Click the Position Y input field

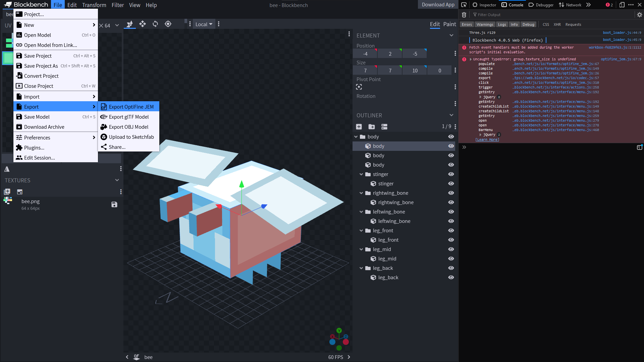pyautogui.click(x=390, y=53)
